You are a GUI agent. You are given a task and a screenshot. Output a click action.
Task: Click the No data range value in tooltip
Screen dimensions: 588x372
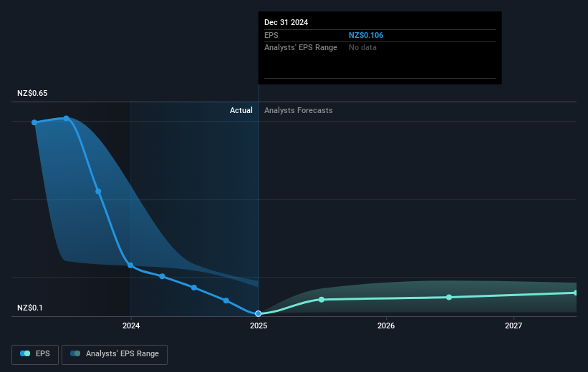pos(362,48)
